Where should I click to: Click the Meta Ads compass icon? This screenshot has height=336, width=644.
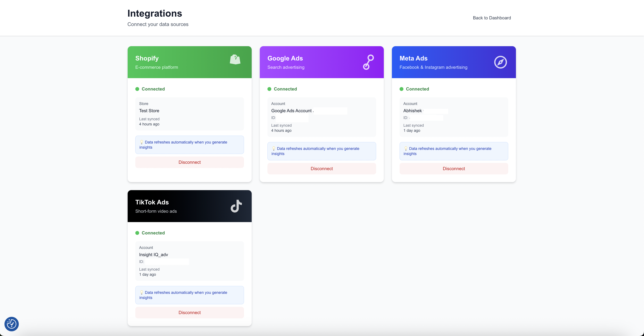pos(500,62)
